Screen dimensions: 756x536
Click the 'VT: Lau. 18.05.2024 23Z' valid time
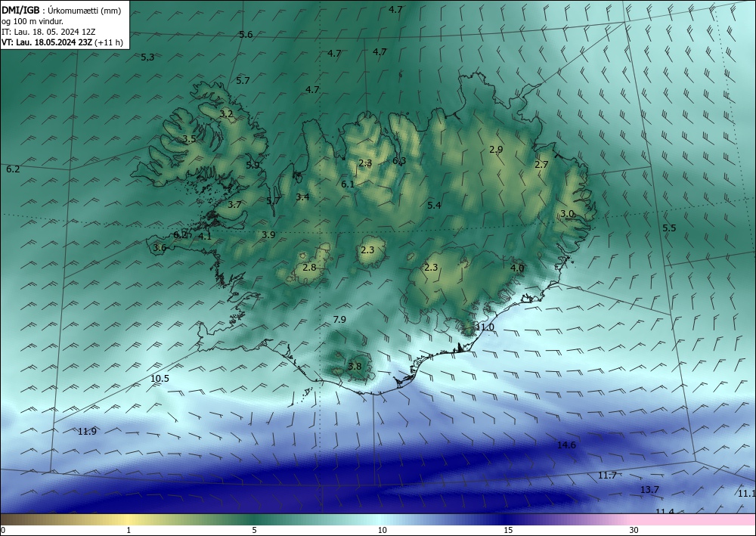(x=47, y=42)
